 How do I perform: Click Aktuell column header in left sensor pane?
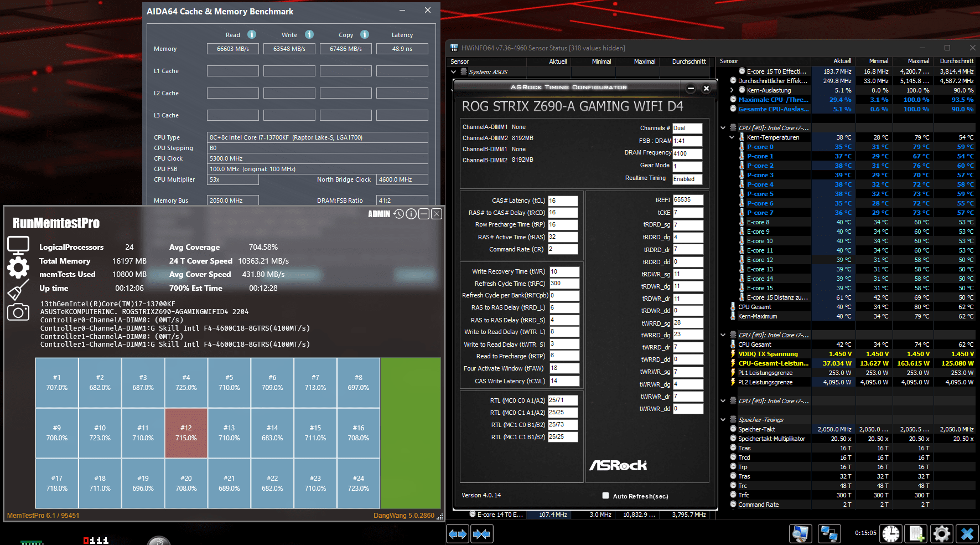[549, 61]
